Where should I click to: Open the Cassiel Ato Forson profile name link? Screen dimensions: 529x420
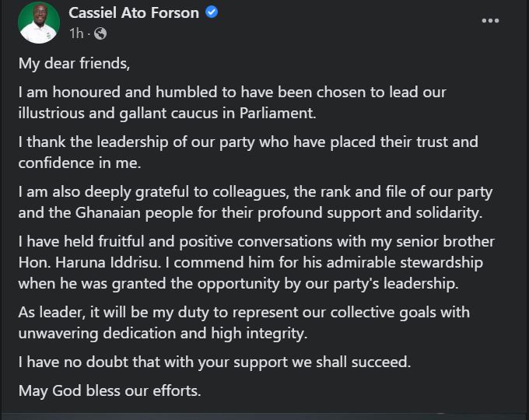point(134,12)
